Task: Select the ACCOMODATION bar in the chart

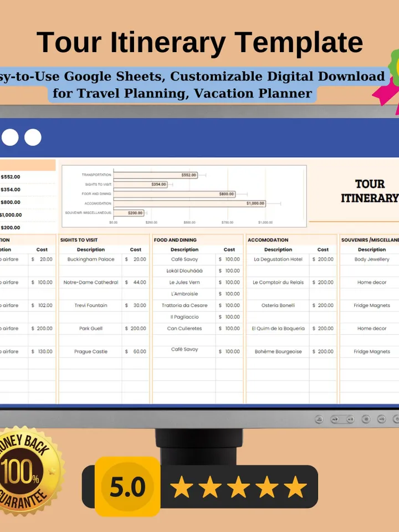Action: [x=190, y=203]
